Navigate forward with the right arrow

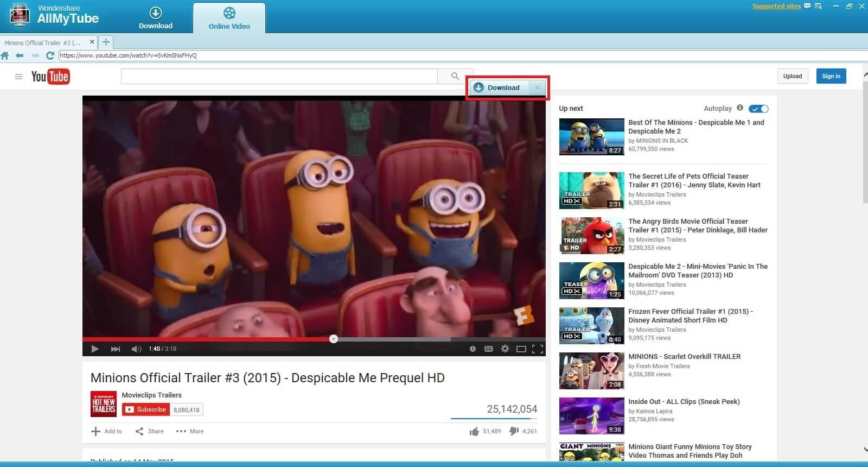(35, 55)
